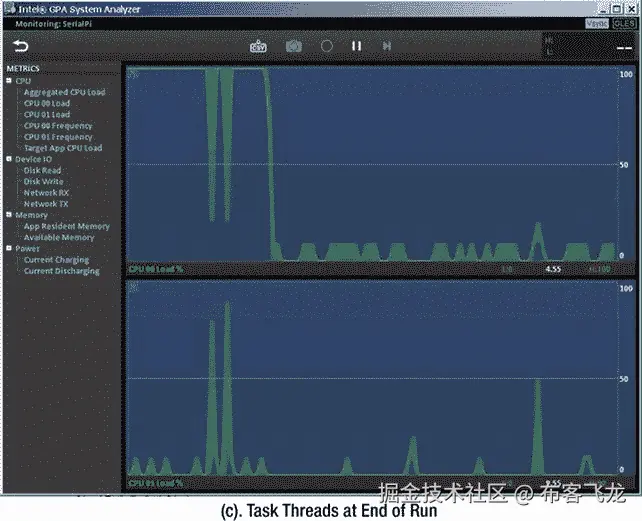Viewport: 642px width, 521px height.
Task: Take a screenshot with the camera icon
Action: (x=293, y=46)
